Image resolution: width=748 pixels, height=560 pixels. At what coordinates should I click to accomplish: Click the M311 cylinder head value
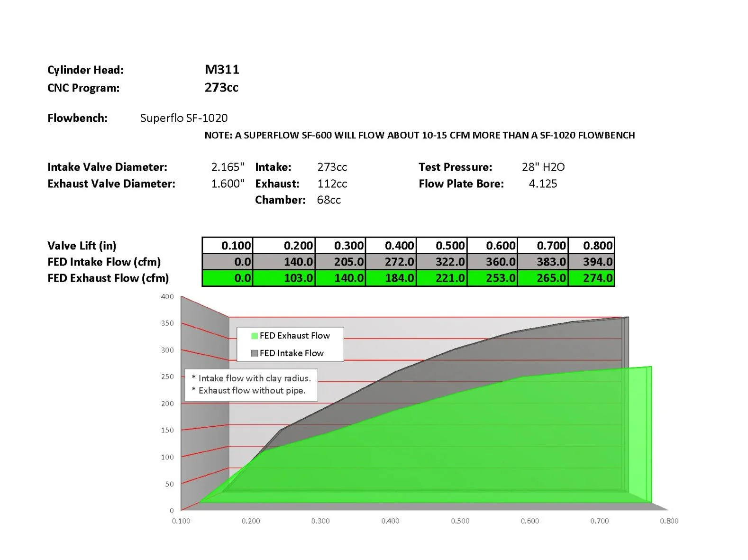coord(222,70)
